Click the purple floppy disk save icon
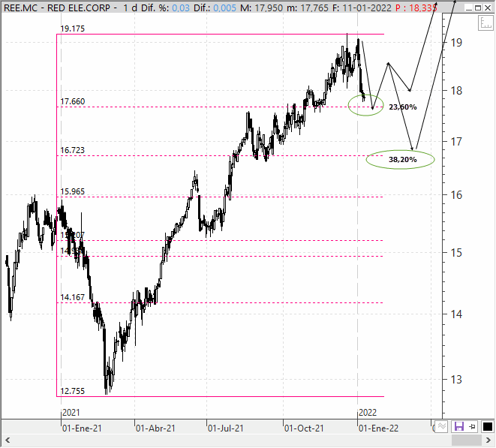The image size is (496, 448). coord(458,427)
